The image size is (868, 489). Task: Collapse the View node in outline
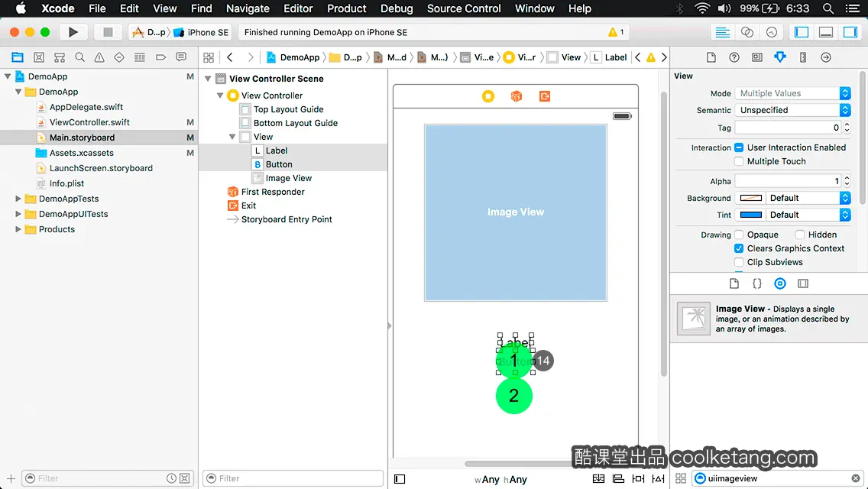click(232, 137)
